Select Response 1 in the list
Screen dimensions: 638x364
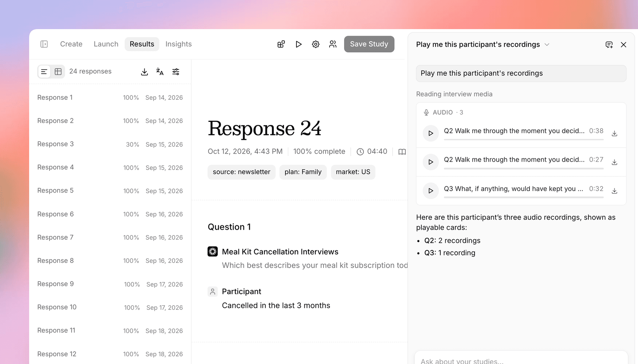click(x=110, y=98)
